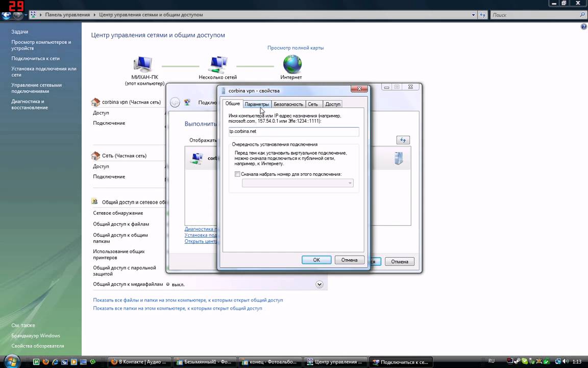588x368 pixels.
Task: Open Брандмауэр Windows link
Action: 36,336
